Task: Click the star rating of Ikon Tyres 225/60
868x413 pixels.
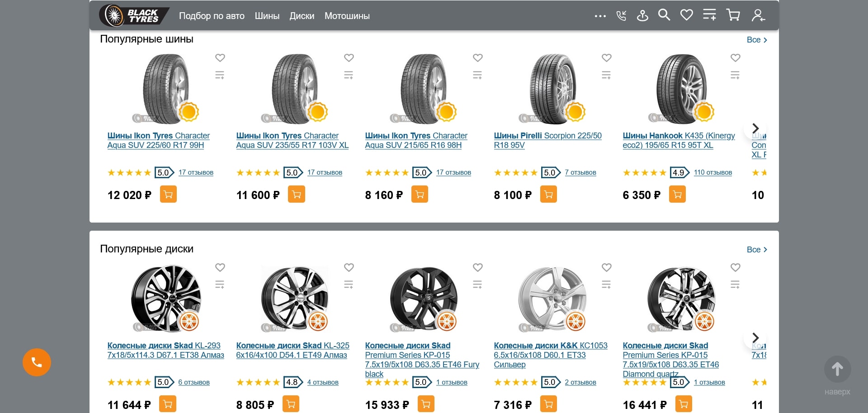Action: tap(129, 172)
